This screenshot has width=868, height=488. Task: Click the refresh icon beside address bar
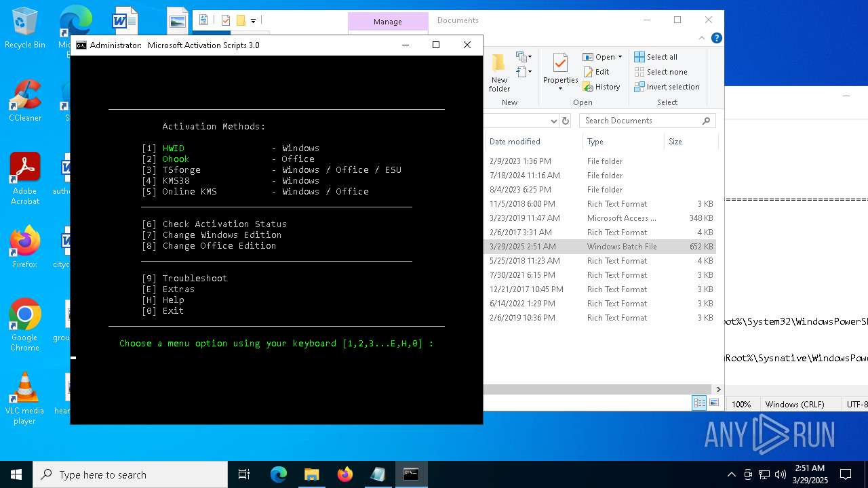tap(566, 121)
